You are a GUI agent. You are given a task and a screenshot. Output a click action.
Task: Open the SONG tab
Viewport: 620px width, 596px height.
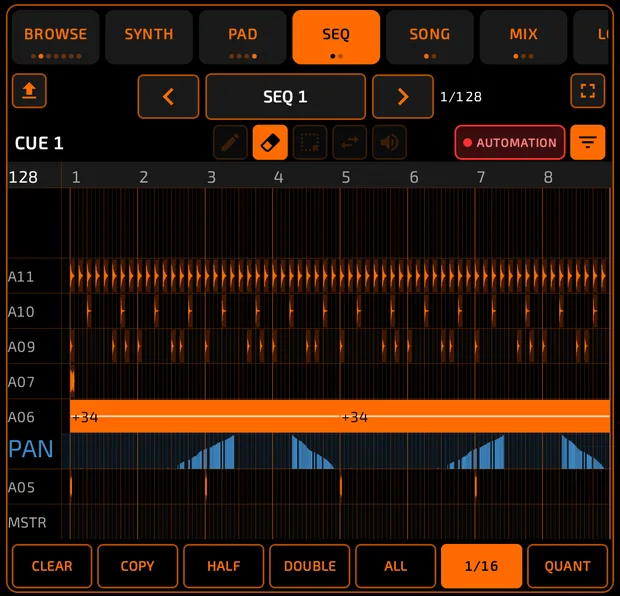point(430,37)
